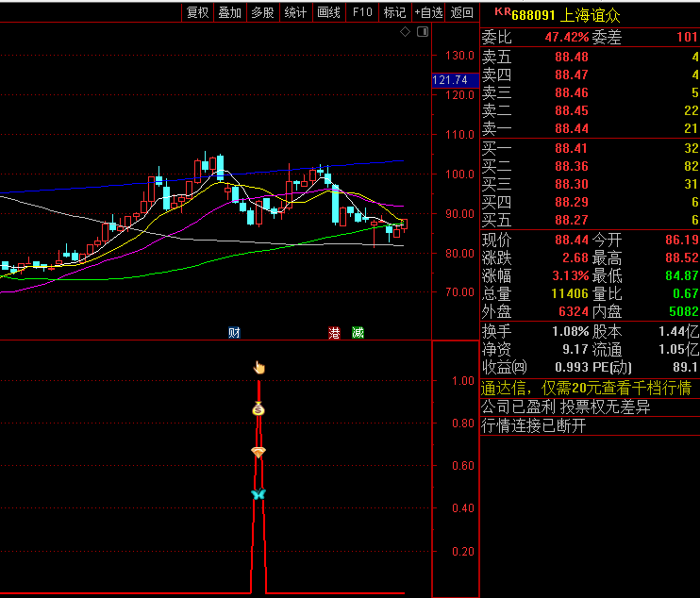Click 涨幅 value 3.13%
This screenshot has height=598, width=700.
pyautogui.click(x=571, y=275)
